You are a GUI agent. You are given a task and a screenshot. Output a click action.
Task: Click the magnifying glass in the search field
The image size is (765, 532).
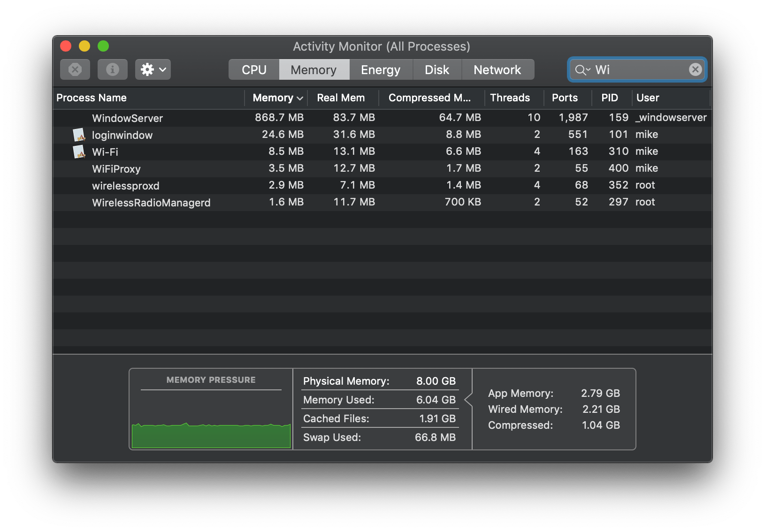[581, 69]
